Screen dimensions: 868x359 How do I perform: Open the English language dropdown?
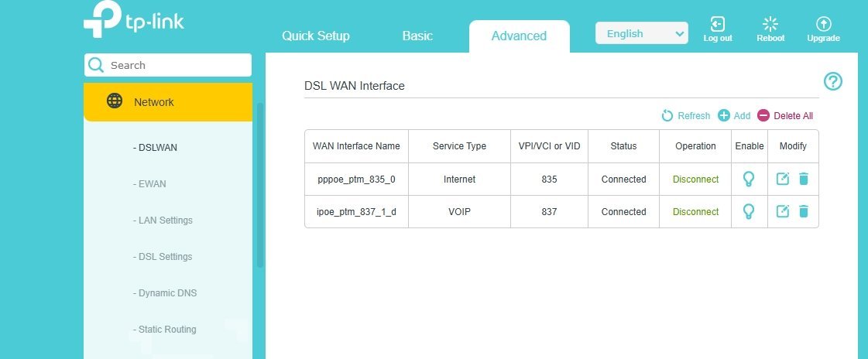click(x=642, y=33)
